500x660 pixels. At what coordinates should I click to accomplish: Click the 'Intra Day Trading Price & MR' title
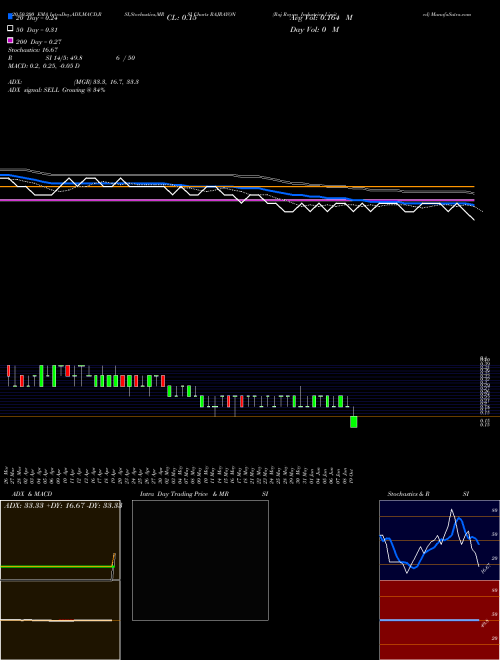(184, 494)
